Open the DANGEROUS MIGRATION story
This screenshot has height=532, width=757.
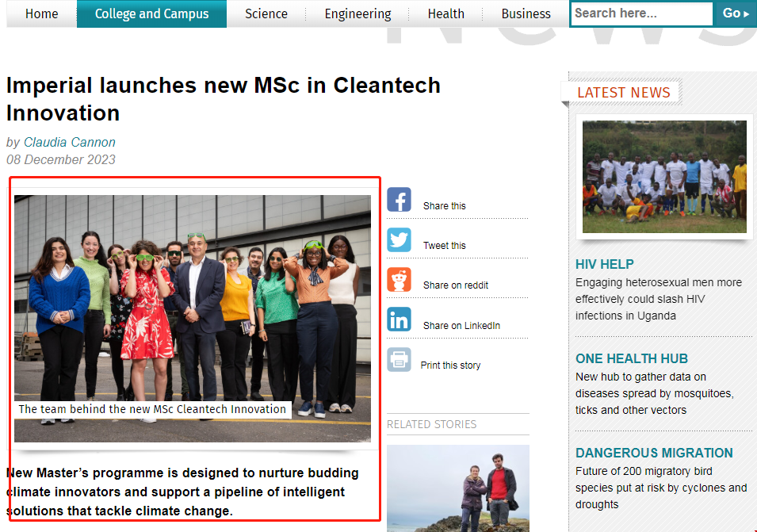tap(653, 453)
